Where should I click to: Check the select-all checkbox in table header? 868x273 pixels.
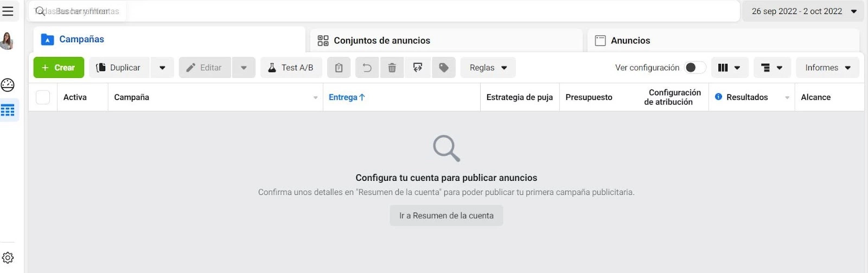(x=43, y=97)
